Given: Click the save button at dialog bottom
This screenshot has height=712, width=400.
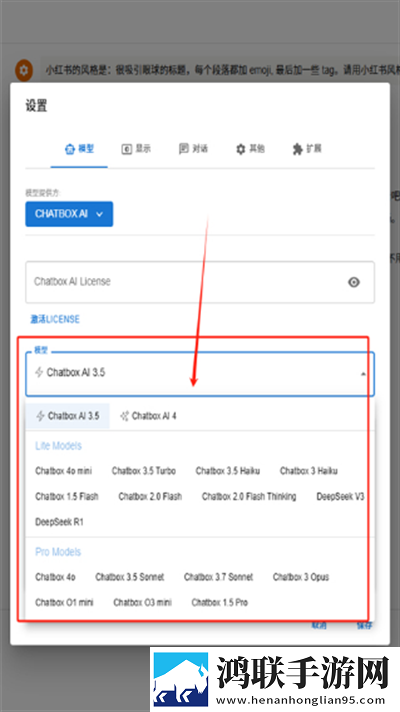Looking at the screenshot, I should click(x=364, y=626).
